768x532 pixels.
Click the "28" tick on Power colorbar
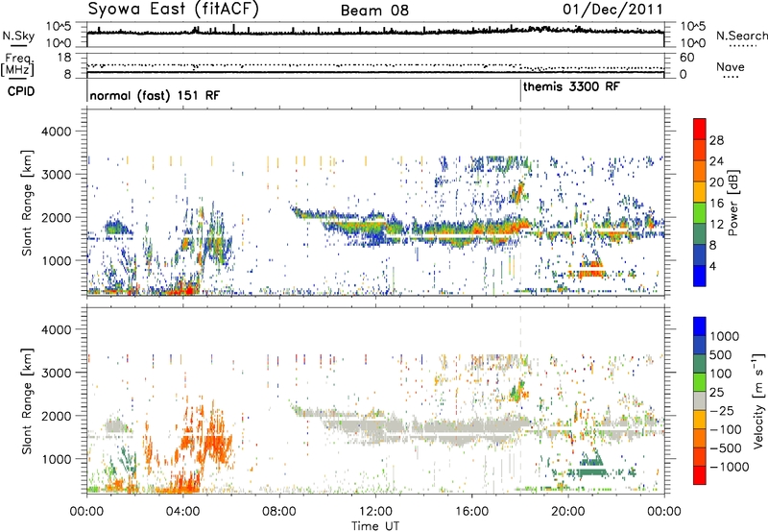click(x=716, y=140)
